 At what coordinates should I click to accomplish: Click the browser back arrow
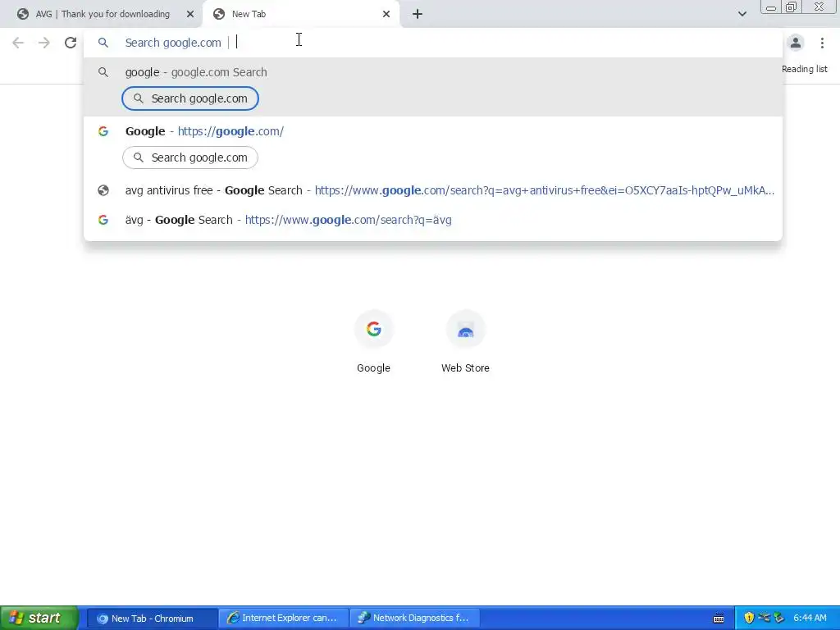[x=18, y=43]
